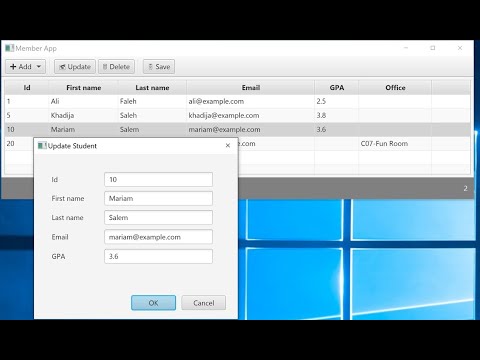Screen dimensions: 480x360
Task: Maximize the Member App window
Action: click(x=433, y=48)
